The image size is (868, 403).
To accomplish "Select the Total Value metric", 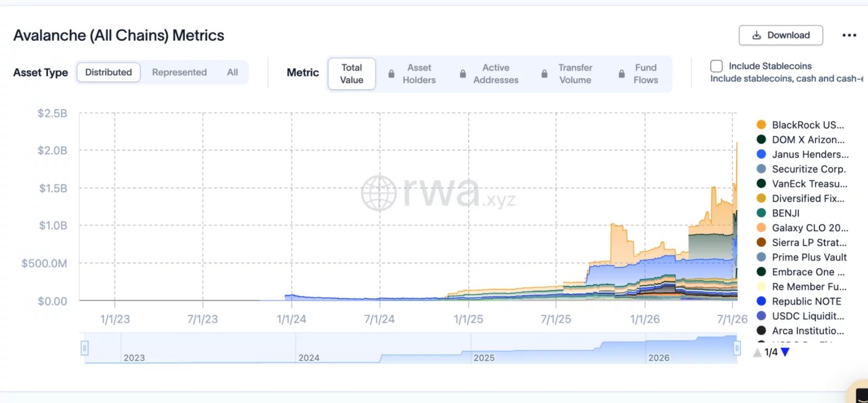I will pyautogui.click(x=352, y=74).
